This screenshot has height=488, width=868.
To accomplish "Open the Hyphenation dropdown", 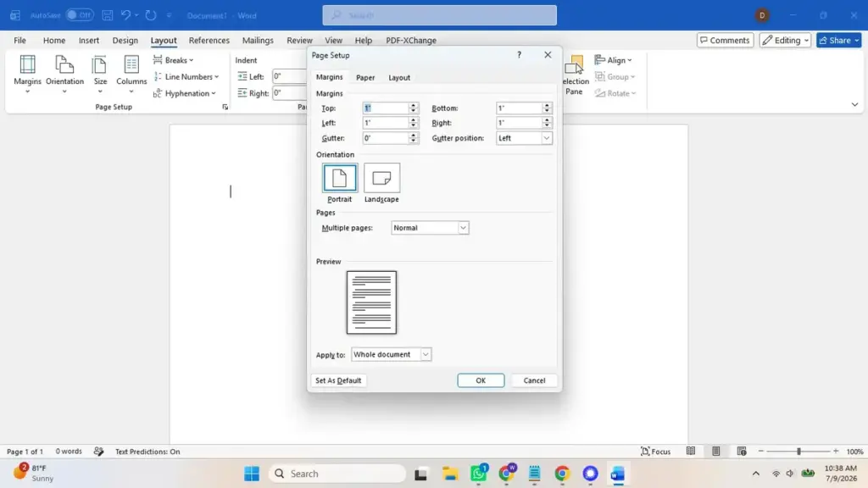I will click(184, 93).
